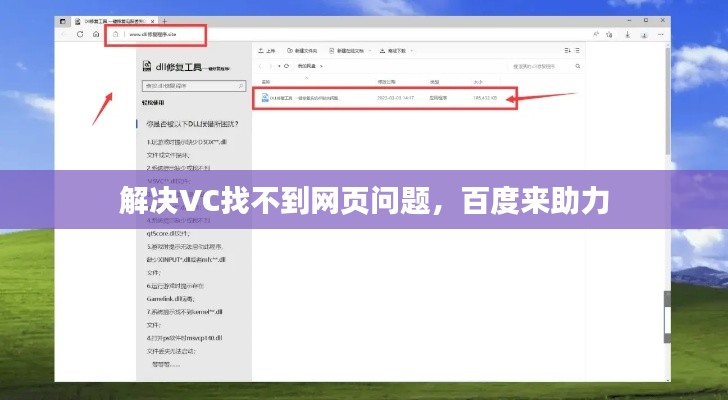Click the dll修复工具 site logo icon
This screenshot has width=728, height=400.
147,66
